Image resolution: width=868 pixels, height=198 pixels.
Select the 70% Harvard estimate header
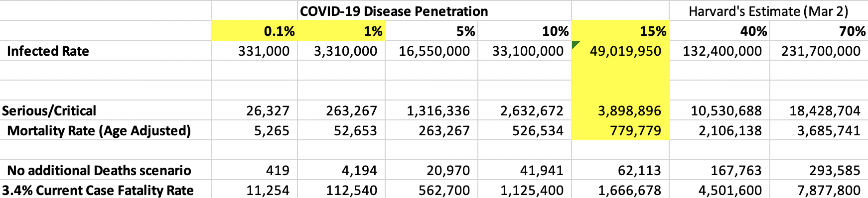(x=819, y=31)
